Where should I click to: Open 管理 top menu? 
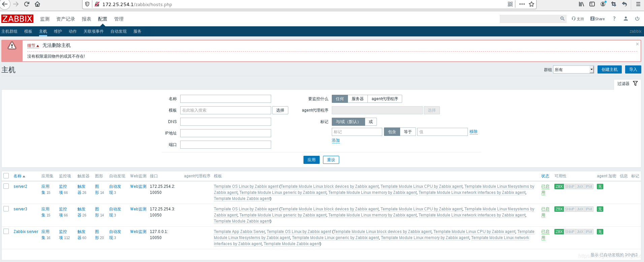tap(119, 19)
